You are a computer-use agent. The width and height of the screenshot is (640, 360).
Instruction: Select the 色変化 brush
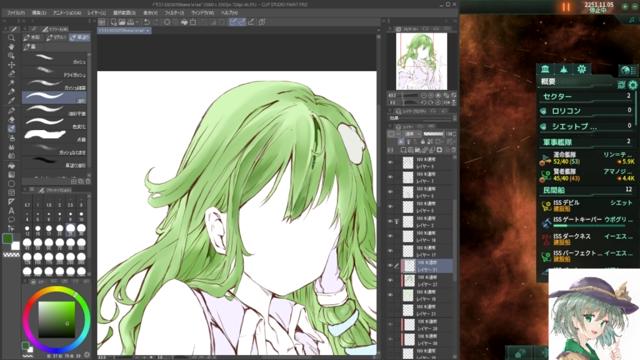pos(54,123)
